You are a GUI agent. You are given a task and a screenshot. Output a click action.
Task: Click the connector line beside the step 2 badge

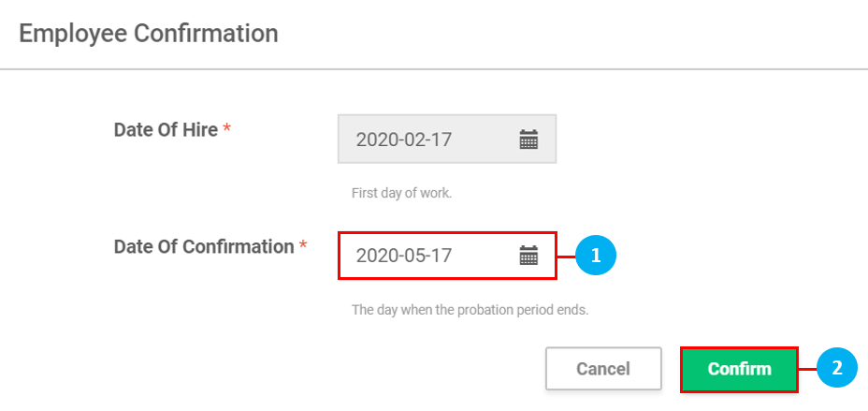point(807,369)
